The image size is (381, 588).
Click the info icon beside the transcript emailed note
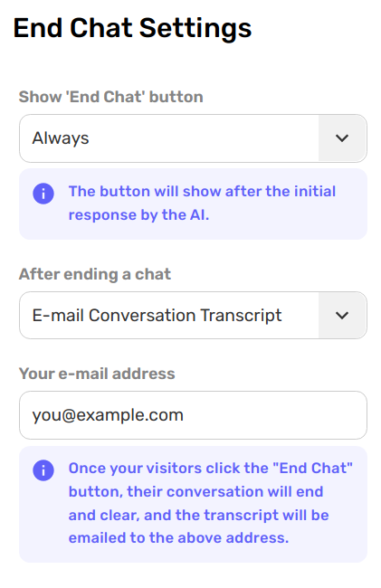point(43,470)
